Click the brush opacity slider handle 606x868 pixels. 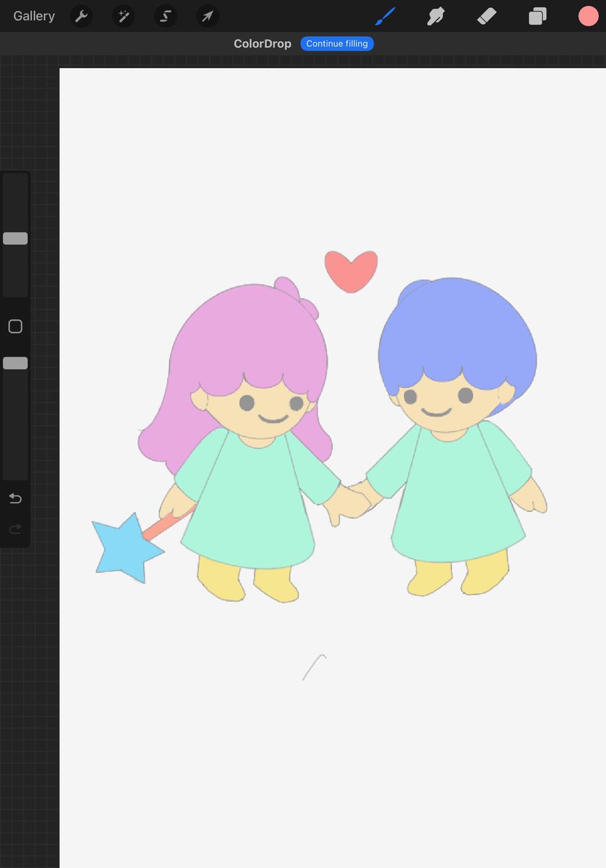15,363
